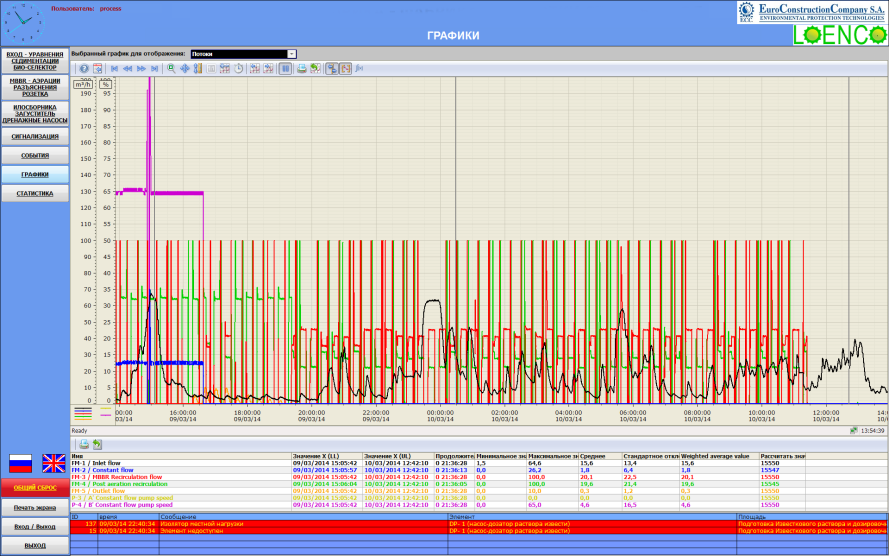The width and height of the screenshot is (889, 556).
Task: Click the help icon in chart toolbar
Action: (x=84, y=68)
